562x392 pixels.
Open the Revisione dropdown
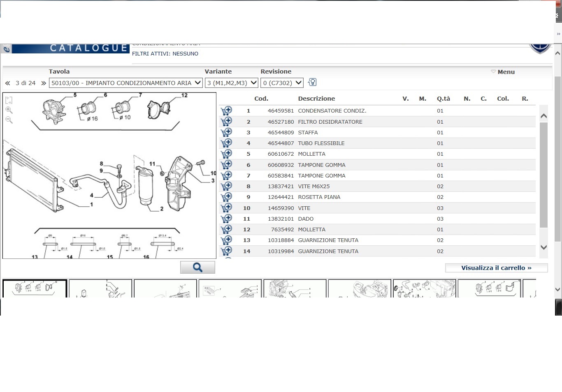point(282,83)
